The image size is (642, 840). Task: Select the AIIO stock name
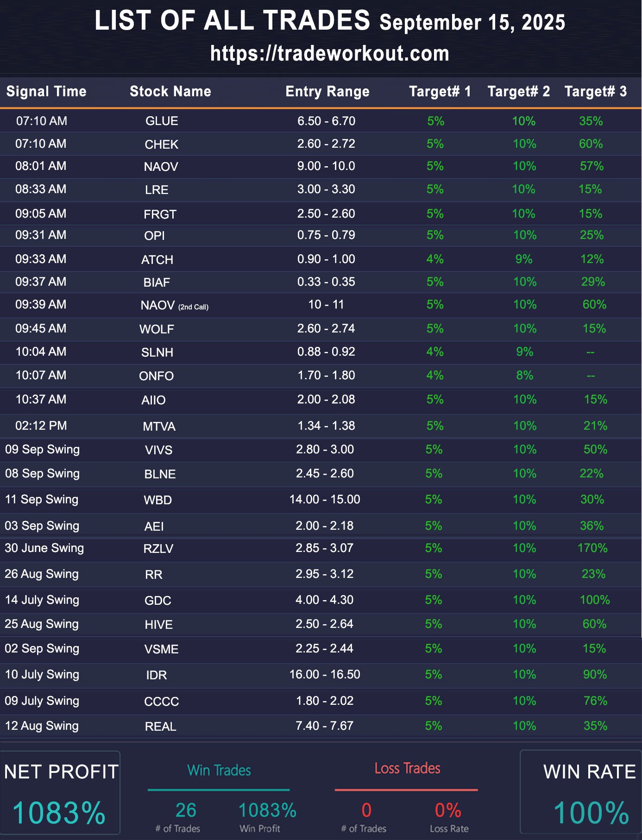coord(153,400)
